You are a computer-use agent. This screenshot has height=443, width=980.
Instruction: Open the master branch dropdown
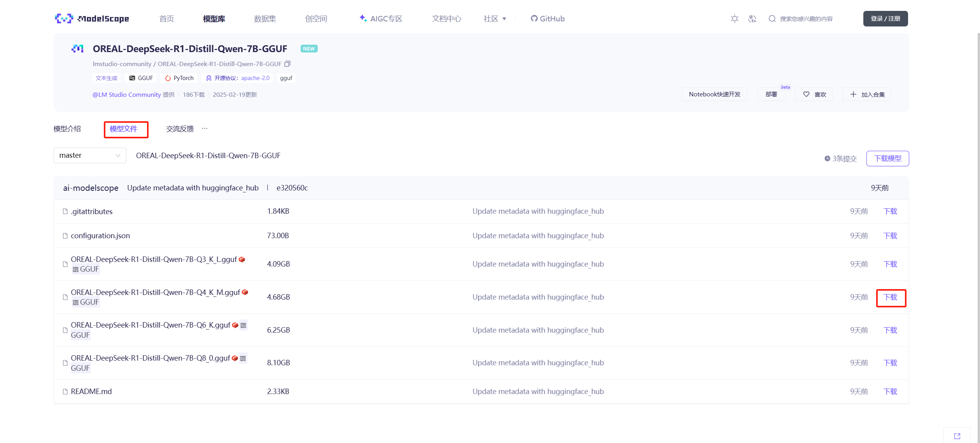(x=90, y=155)
